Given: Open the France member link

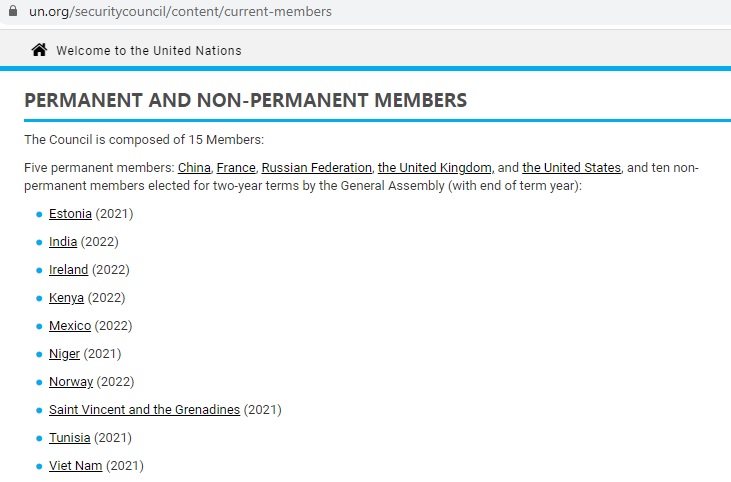Looking at the screenshot, I should pos(236,168).
